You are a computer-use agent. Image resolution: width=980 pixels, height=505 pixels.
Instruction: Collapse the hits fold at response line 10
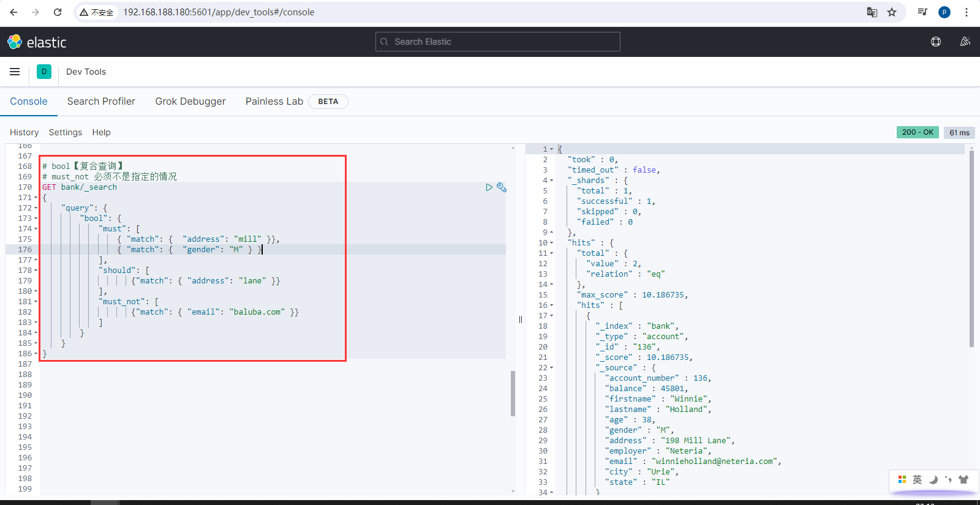point(551,243)
